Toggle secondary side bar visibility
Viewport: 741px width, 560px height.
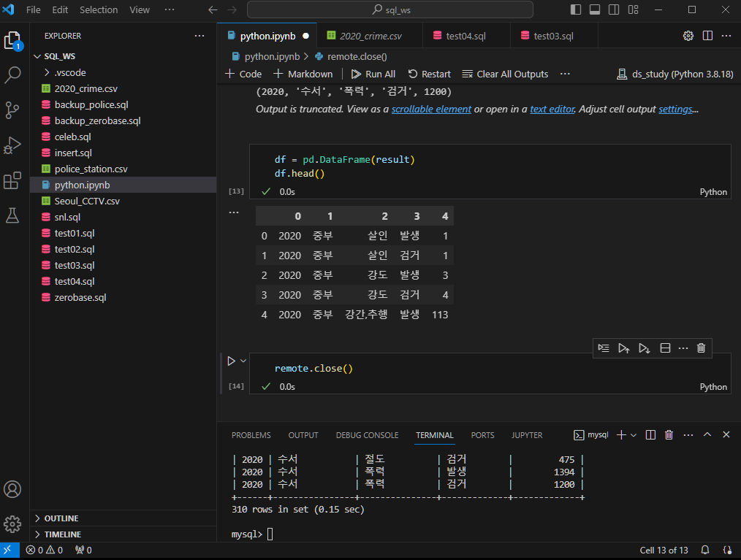coord(614,9)
